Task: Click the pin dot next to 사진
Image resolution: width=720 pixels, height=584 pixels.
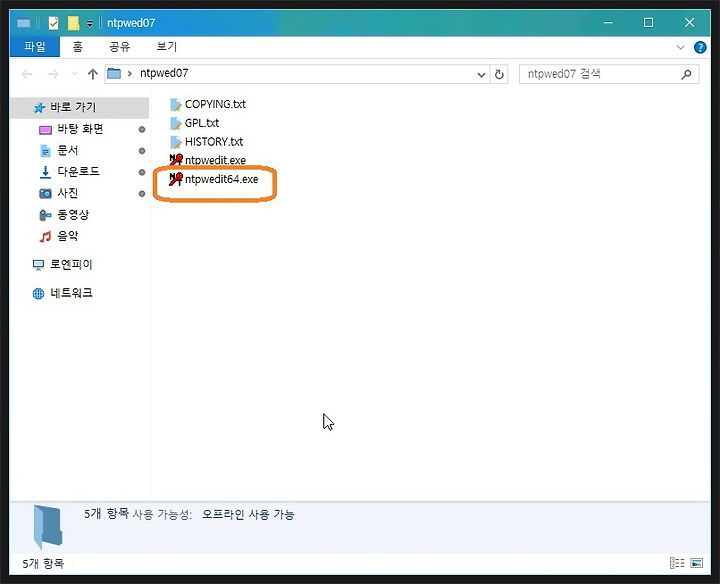Action: (142, 194)
